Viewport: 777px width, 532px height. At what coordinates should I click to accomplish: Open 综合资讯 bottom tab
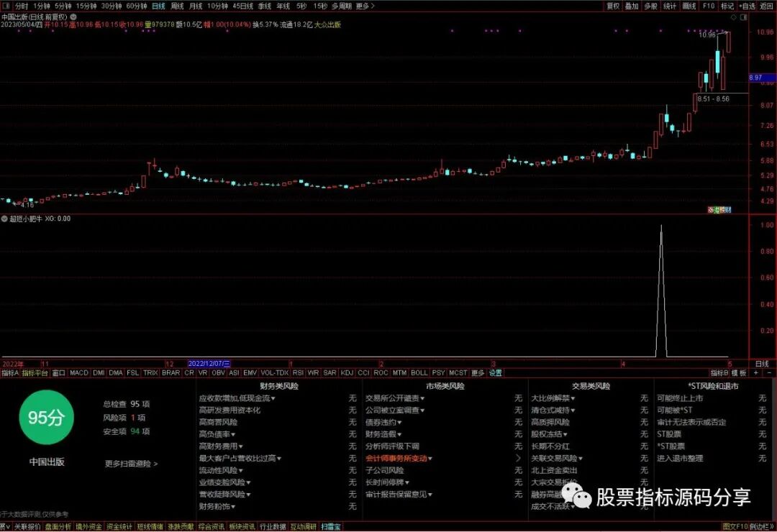pos(212,526)
